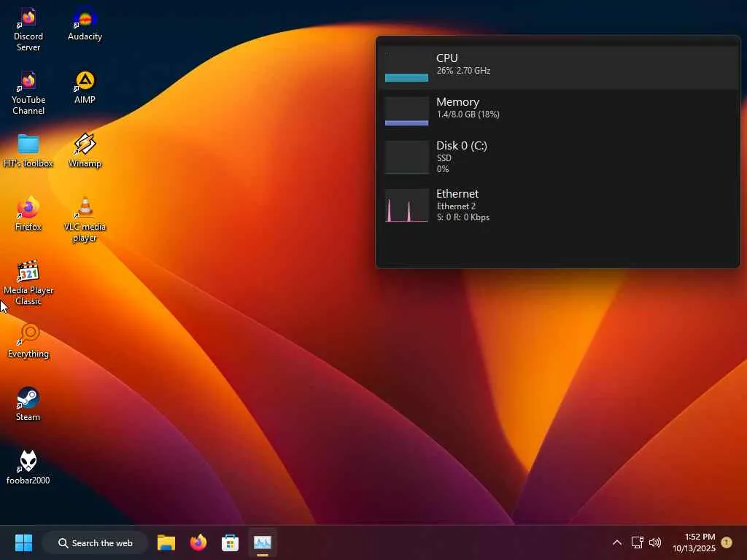Click the '1.4/8.0 GB (18%)' memory text
The height and width of the screenshot is (560, 747).
(x=468, y=114)
